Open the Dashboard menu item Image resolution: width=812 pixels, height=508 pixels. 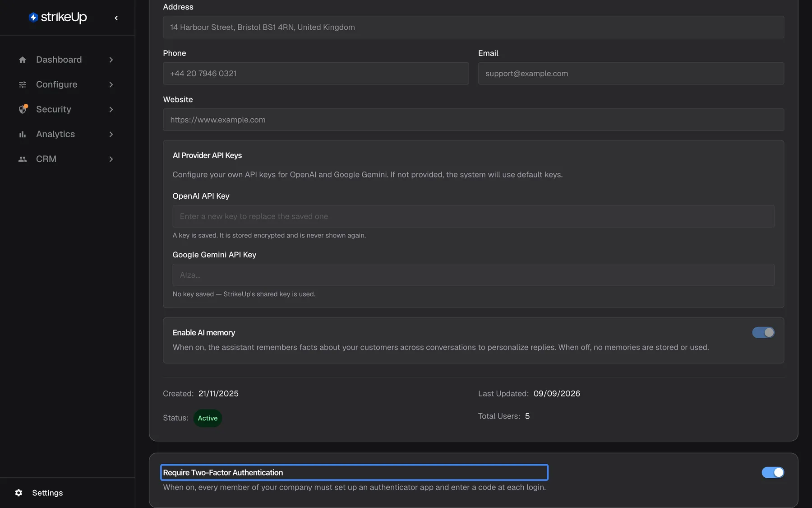coord(67,60)
